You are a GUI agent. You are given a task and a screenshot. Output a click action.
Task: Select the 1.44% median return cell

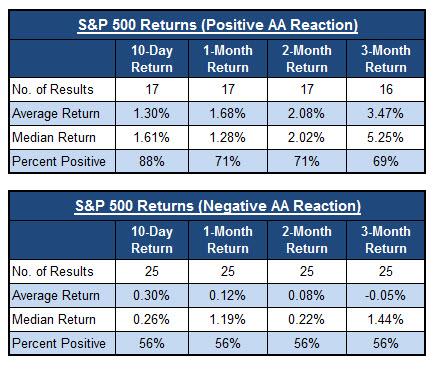(x=386, y=319)
